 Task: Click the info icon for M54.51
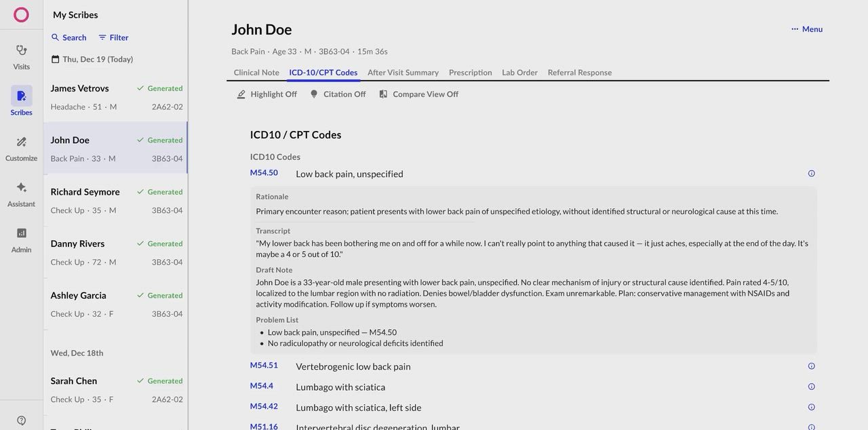click(811, 366)
